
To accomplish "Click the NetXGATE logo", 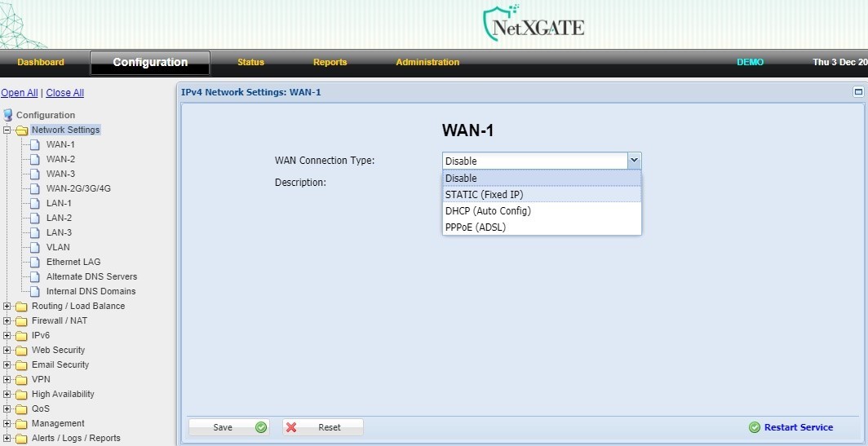I will (533, 24).
